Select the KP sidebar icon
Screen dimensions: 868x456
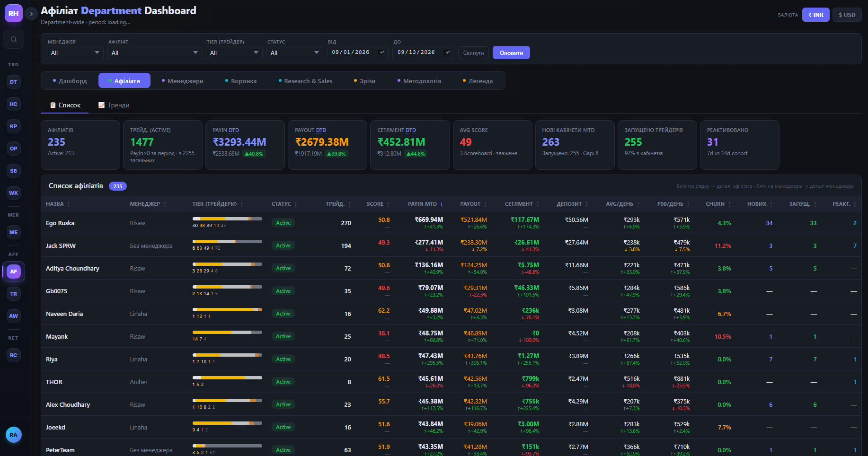14,126
